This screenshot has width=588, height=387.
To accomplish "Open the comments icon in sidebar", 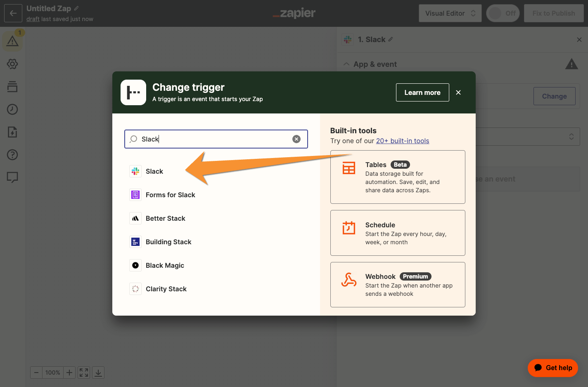I will click(12, 177).
